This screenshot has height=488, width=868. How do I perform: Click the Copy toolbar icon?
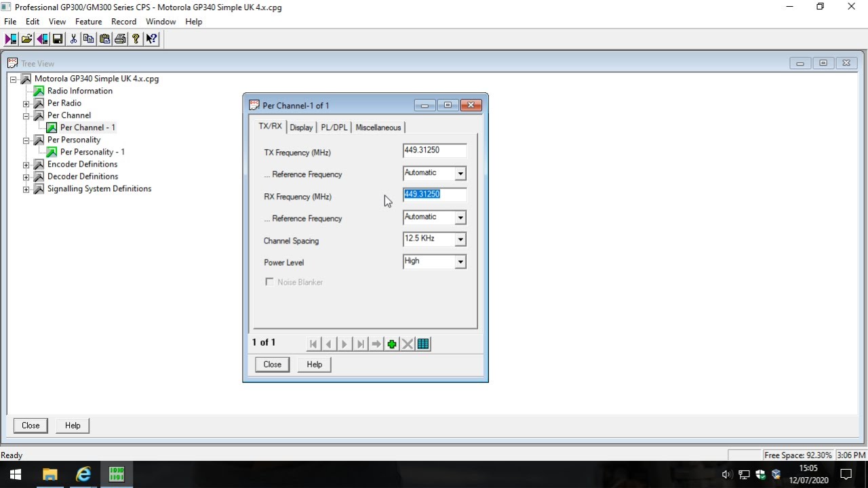click(89, 39)
